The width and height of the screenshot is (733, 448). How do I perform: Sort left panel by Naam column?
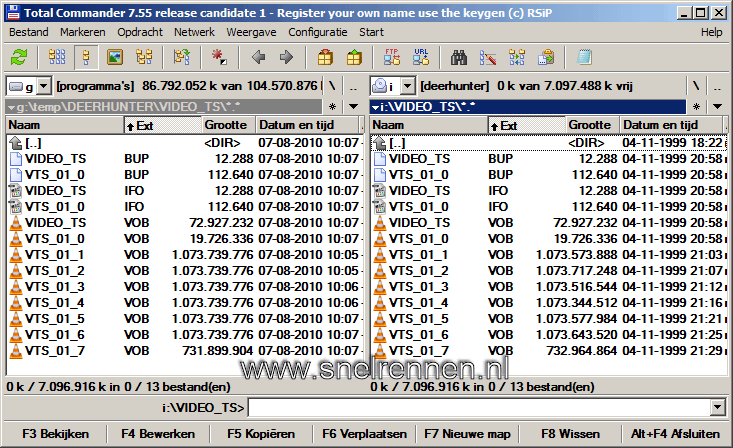pos(65,125)
